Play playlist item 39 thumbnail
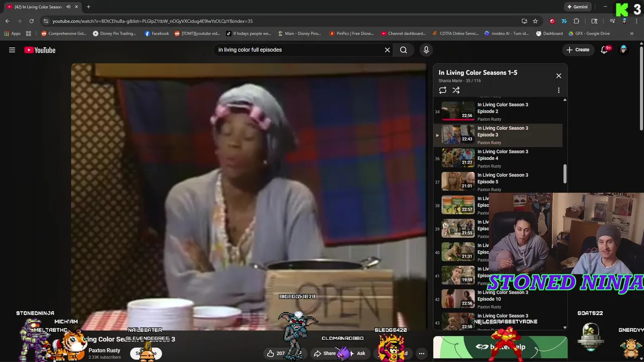Image resolution: width=644 pixels, height=362 pixels. [x=458, y=229]
